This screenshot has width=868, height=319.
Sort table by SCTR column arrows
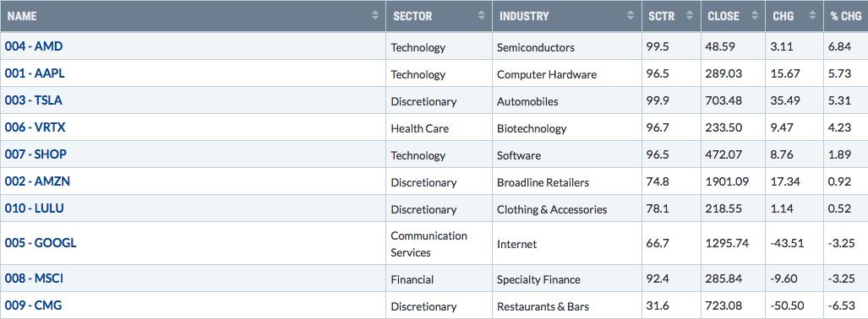(690, 16)
